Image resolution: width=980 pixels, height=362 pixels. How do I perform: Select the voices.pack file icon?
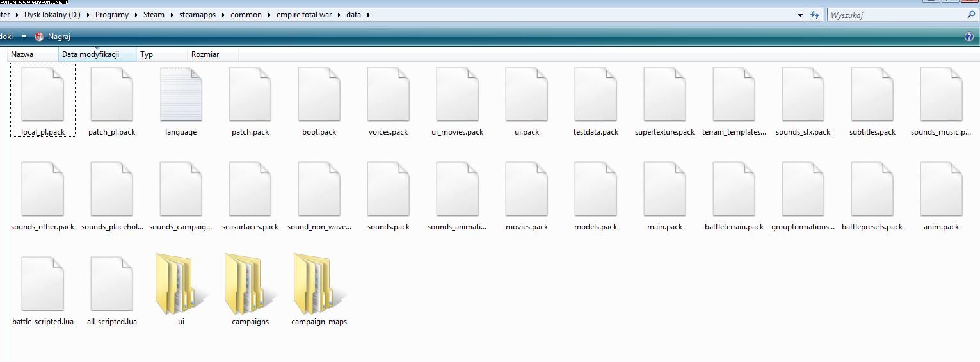point(389,94)
